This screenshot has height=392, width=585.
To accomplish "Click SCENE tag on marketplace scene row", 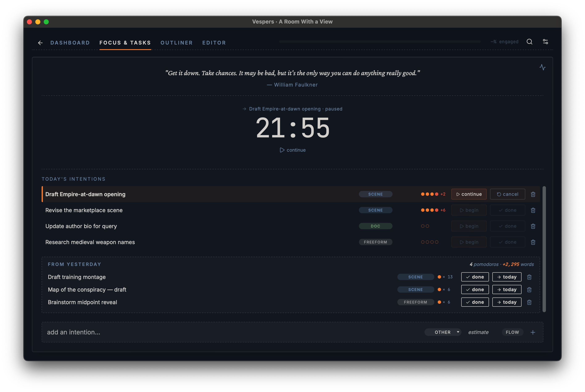I will pos(375,210).
